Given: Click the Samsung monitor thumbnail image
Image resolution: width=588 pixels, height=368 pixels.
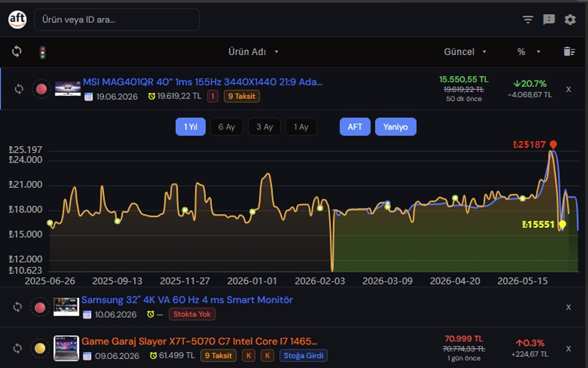Looking at the screenshot, I should [66, 307].
